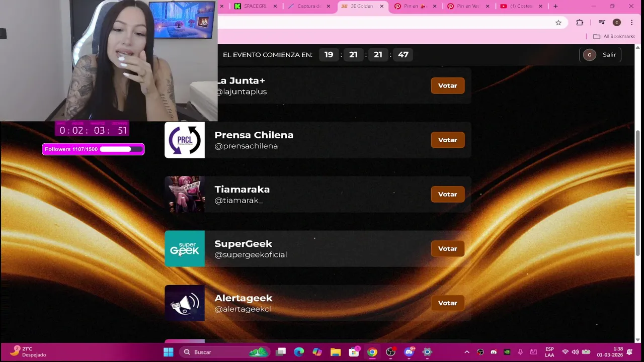The height and width of the screenshot is (362, 644).
Task: Click the @alertageekcl handle
Action: click(x=243, y=309)
